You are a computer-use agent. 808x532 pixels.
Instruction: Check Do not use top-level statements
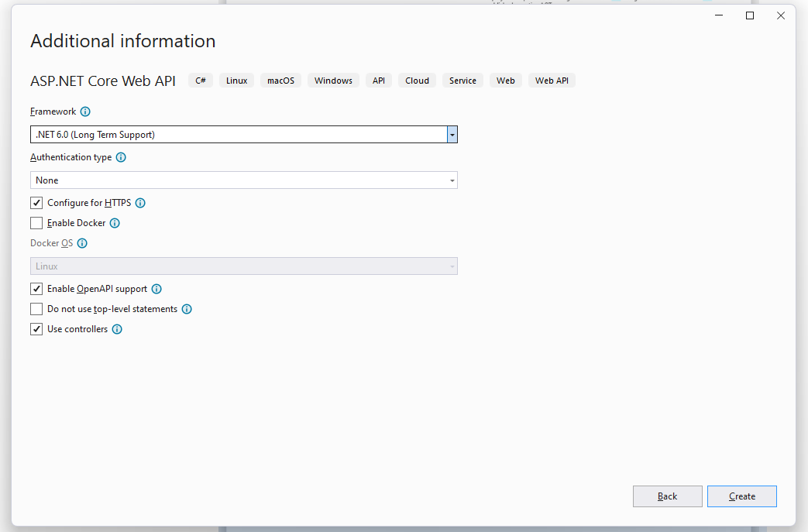click(x=36, y=308)
